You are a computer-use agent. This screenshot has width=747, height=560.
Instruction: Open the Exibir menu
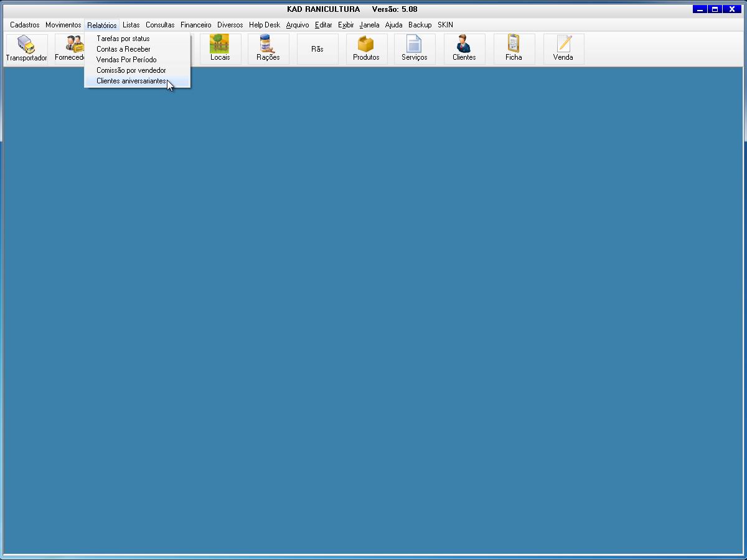click(346, 25)
